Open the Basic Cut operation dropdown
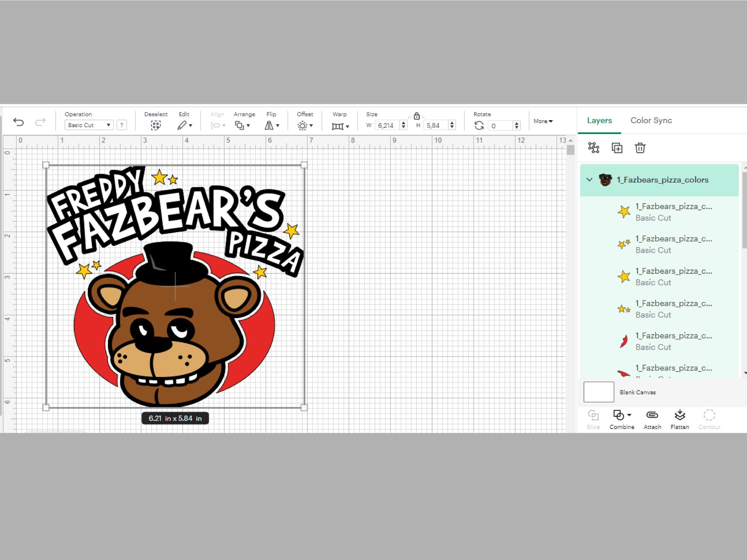 [x=89, y=125]
